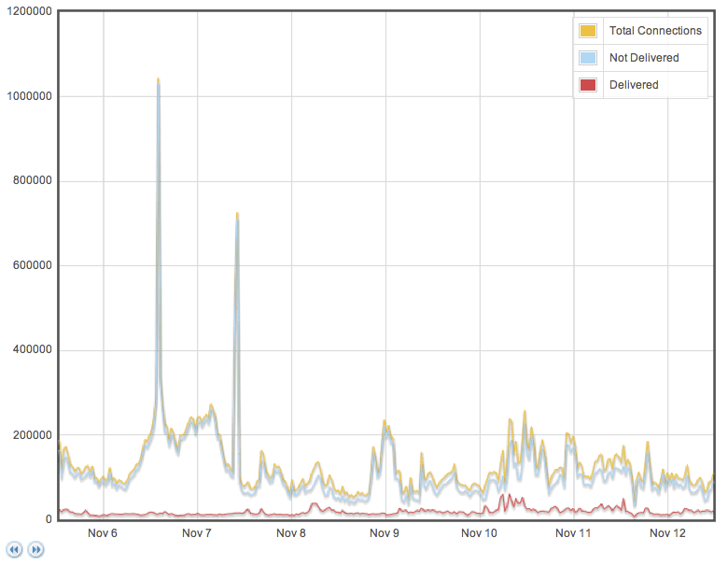The height and width of the screenshot is (566, 728).
Task: Click the Nov 7 date axis label
Action: pyautogui.click(x=196, y=533)
